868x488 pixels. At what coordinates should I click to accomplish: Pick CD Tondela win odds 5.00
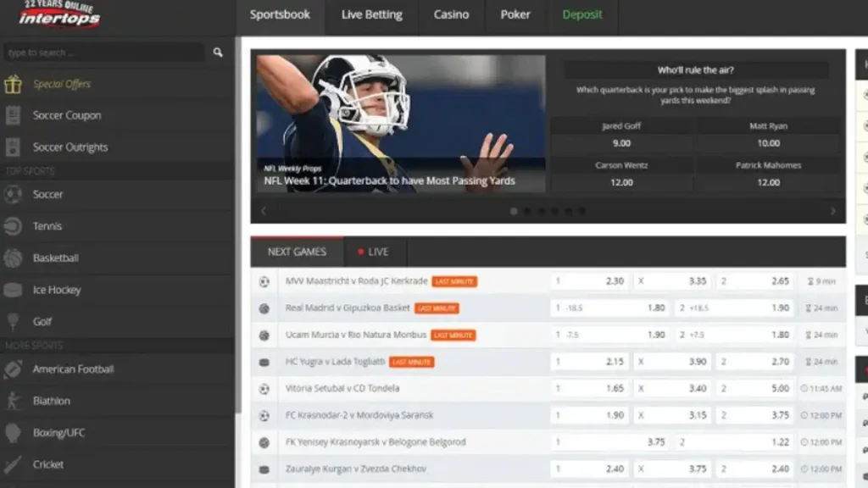(755, 388)
